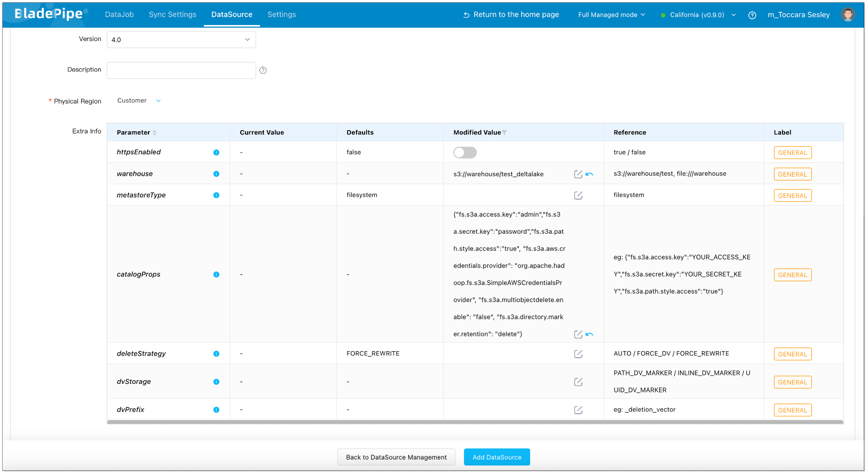
Task: Switch to the DataJob tab
Action: click(x=119, y=14)
